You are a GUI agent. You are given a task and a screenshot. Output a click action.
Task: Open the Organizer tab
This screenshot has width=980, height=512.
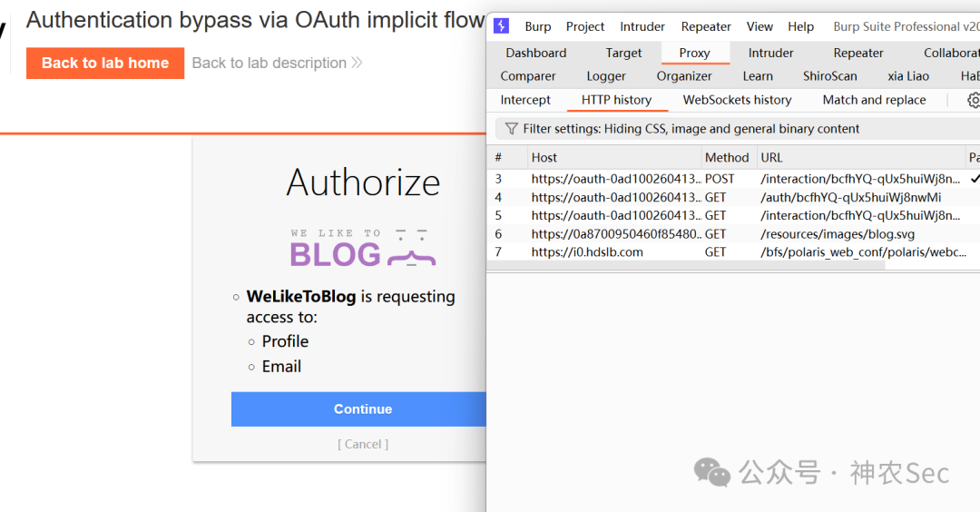pyautogui.click(x=684, y=75)
